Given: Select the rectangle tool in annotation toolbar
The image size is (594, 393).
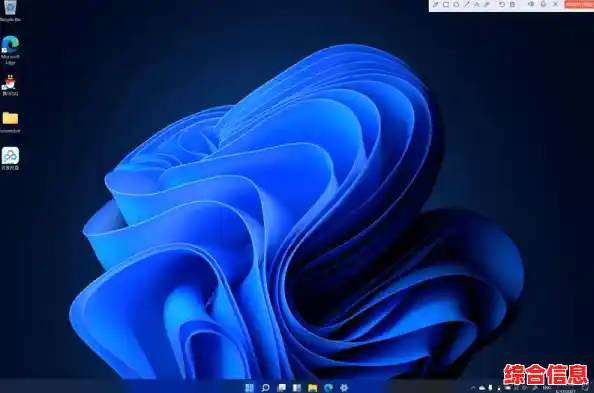Looking at the screenshot, I should pos(446,5).
